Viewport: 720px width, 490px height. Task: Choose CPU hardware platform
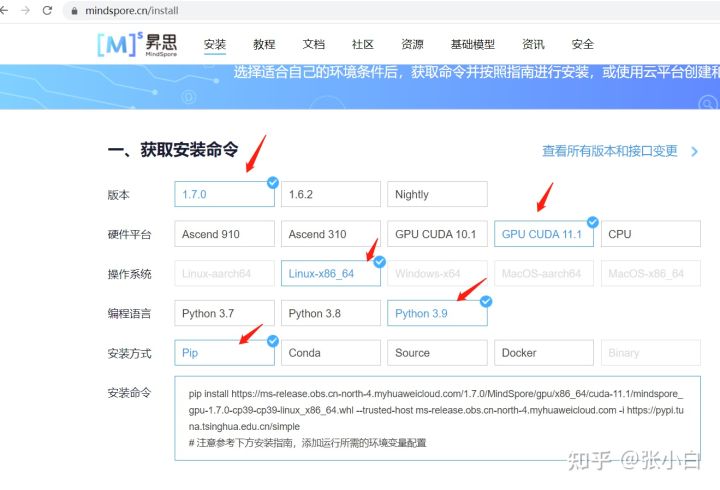(x=651, y=234)
